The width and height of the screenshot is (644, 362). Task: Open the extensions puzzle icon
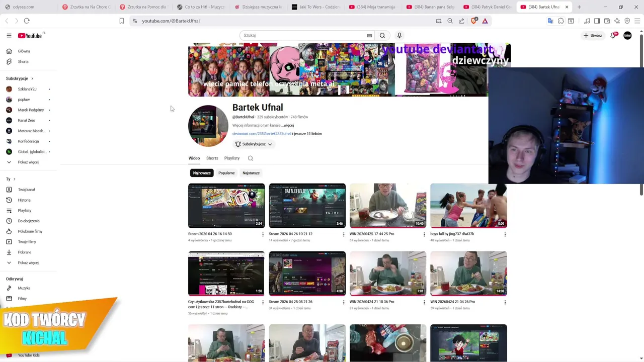point(561,21)
